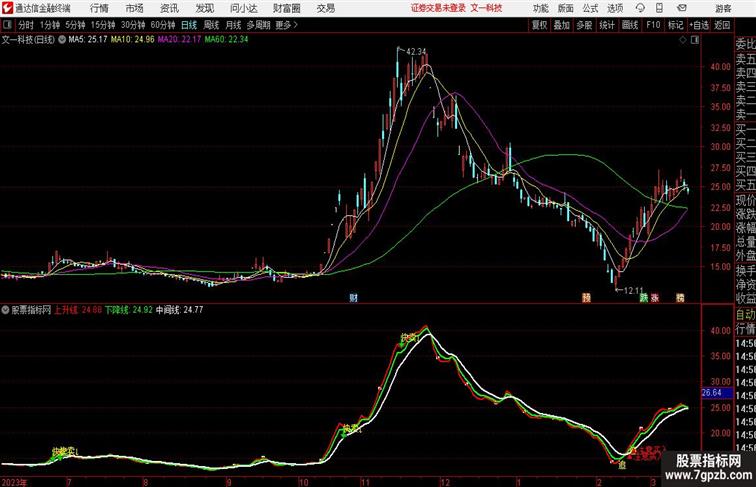Click the 42.34 high price label
The height and width of the screenshot is (487, 756).
click(417, 52)
